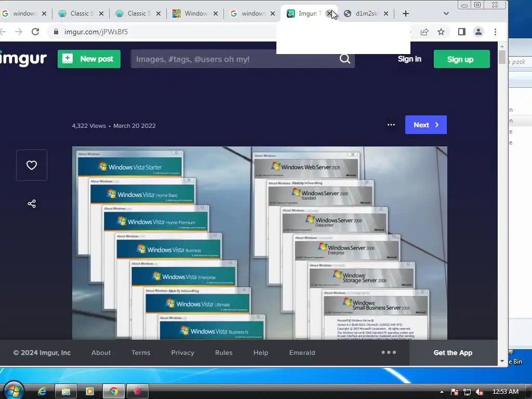Go to the Next post
This screenshot has height=399, width=532.
pos(426,125)
